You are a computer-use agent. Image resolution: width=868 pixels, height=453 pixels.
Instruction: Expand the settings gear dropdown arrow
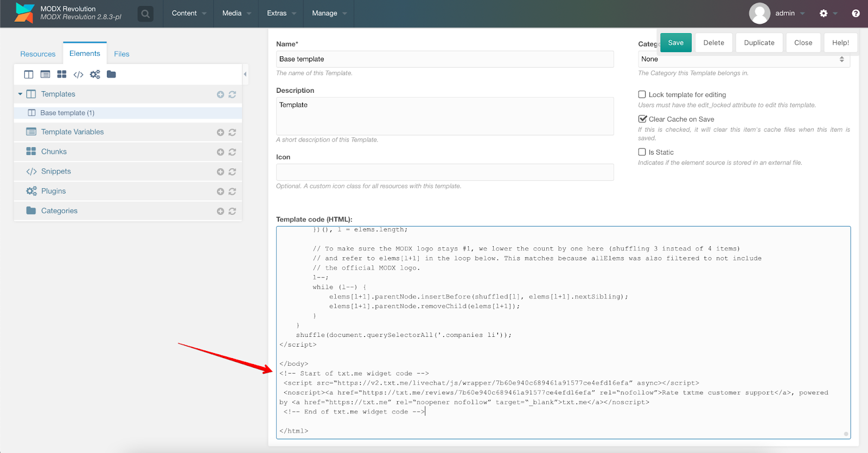click(x=835, y=14)
